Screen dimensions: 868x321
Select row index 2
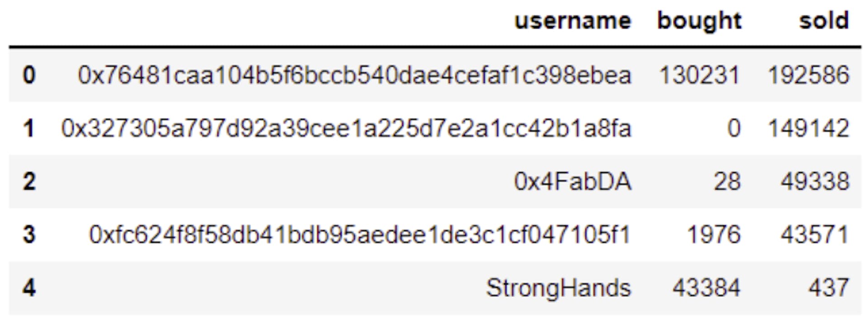(29, 181)
